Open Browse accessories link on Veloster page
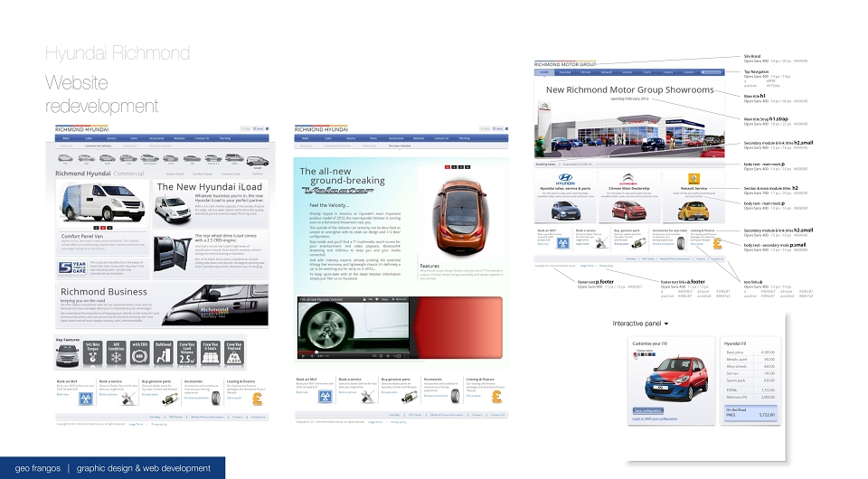Image resolution: width=868 pixels, height=479 pixels. (x=436, y=396)
